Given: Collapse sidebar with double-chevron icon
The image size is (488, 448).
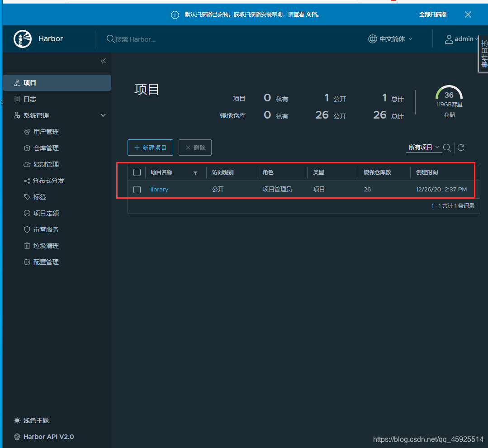Looking at the screenshot, I should point(103,61).
